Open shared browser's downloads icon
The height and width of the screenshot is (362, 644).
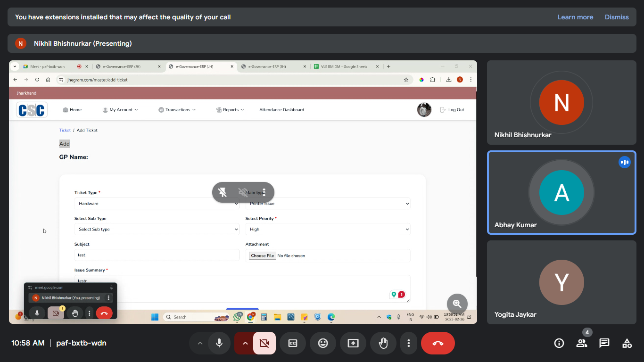[x=449, y=80]
